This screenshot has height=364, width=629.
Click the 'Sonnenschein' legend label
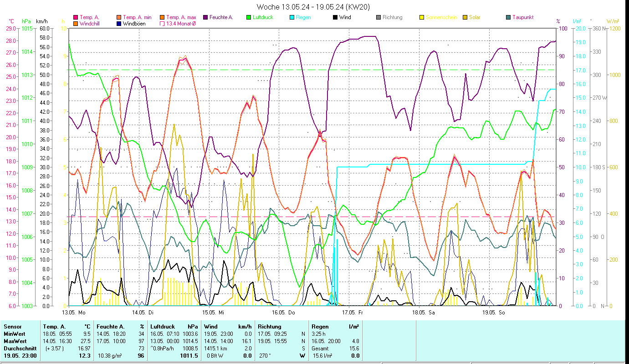click(x=441, y=17)
